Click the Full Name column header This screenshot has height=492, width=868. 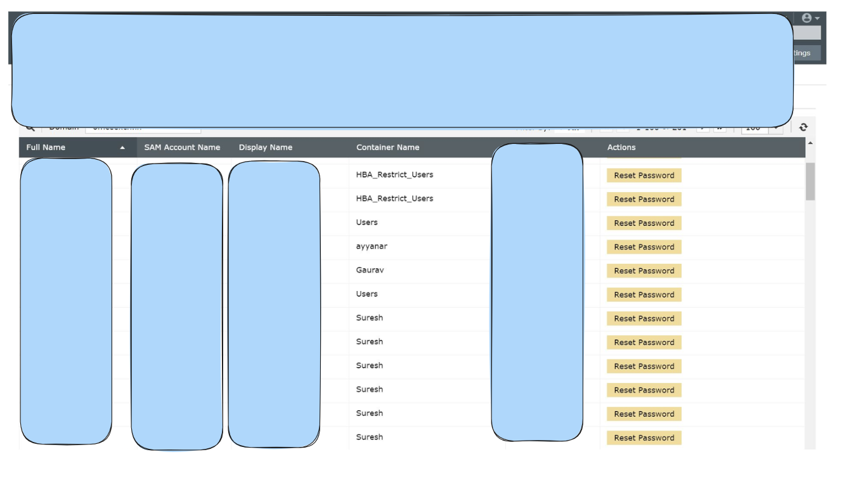coord(46,148)
